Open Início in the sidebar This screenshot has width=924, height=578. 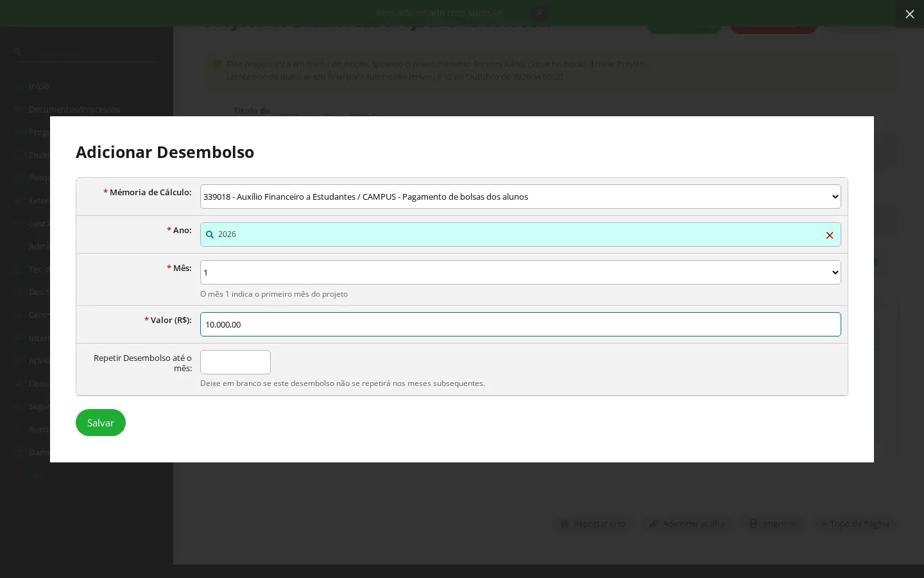pos(39,86)
